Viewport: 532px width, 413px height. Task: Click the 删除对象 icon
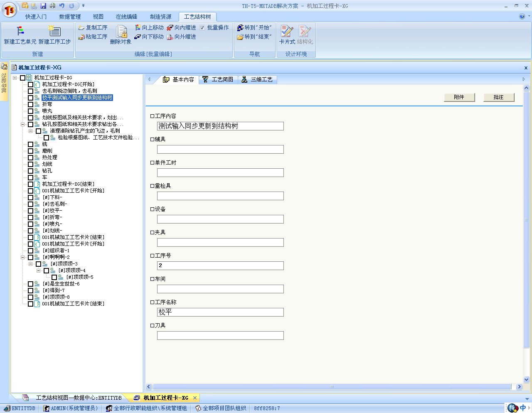point(121,32)
